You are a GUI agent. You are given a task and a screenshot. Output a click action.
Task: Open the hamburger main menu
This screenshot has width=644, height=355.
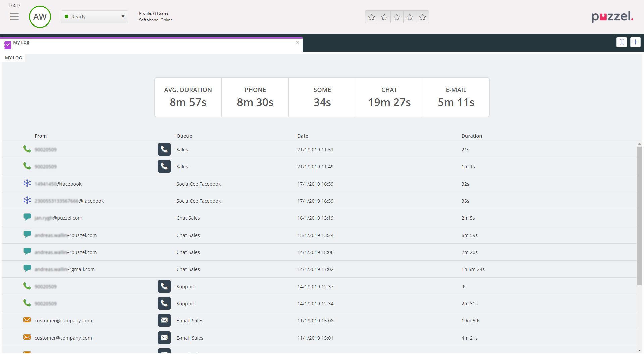(14, 17)
